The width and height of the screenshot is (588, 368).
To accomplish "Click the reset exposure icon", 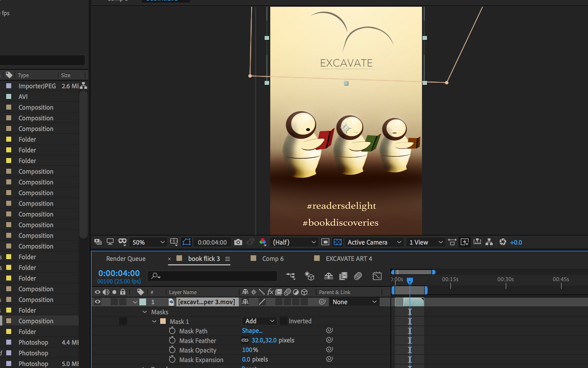I will click(x=503, y=242).
